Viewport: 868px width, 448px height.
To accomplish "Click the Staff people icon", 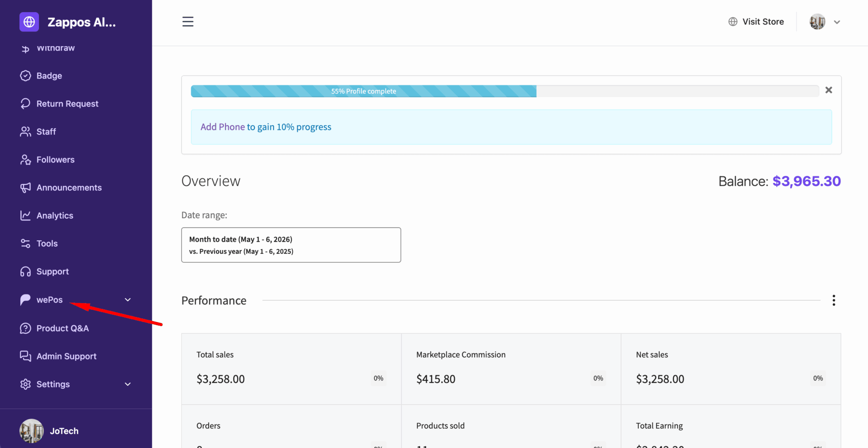I will tap(25, 132).
